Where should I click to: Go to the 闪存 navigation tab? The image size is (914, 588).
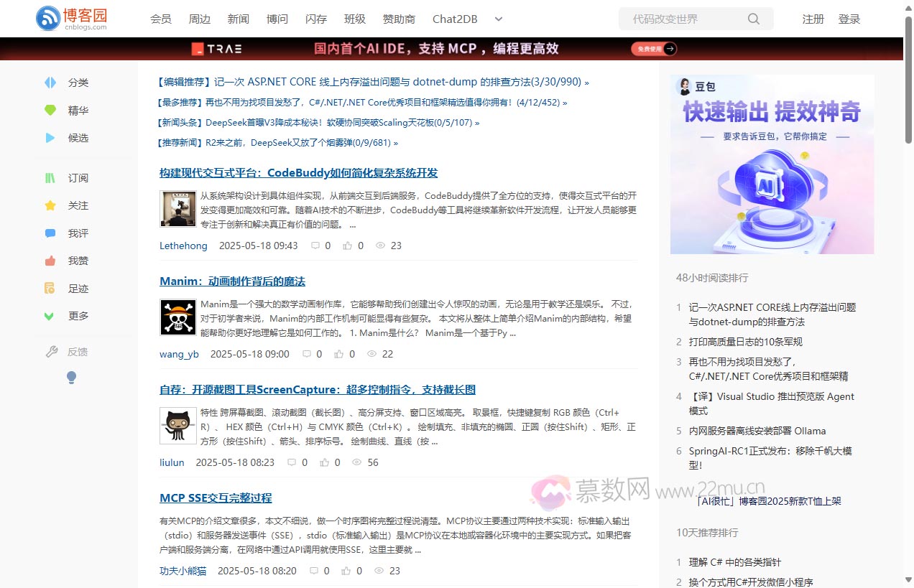click(316, 19)
